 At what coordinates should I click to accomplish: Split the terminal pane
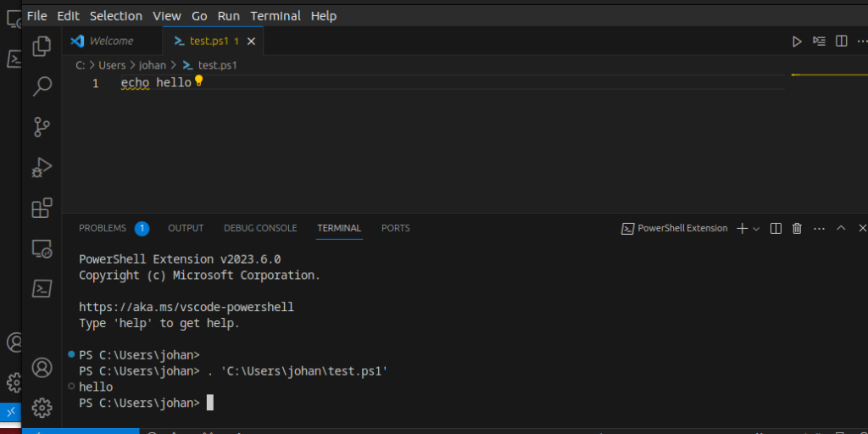tap(776, 228)
